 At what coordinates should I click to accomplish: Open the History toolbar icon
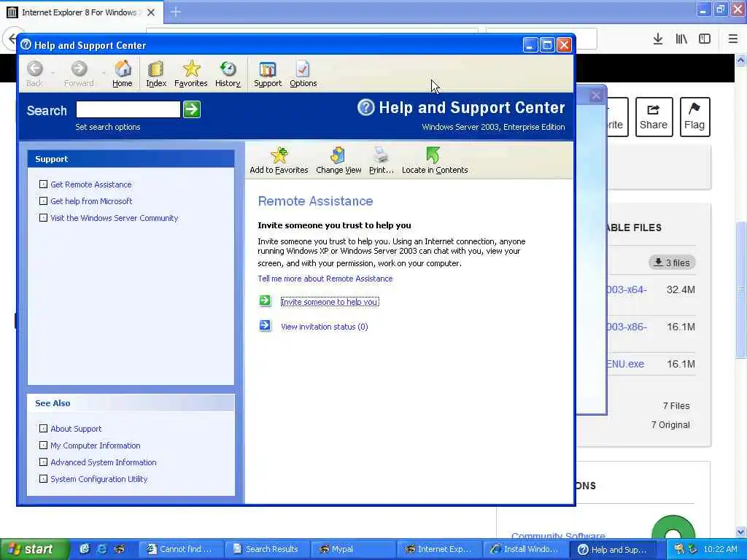pos(228,74)
